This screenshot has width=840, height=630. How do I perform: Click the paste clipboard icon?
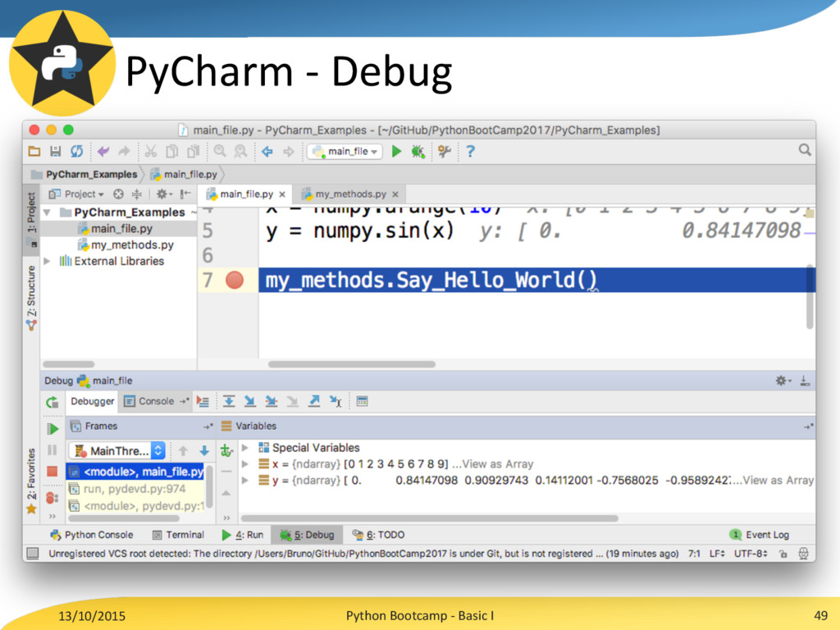pos(193,152)
